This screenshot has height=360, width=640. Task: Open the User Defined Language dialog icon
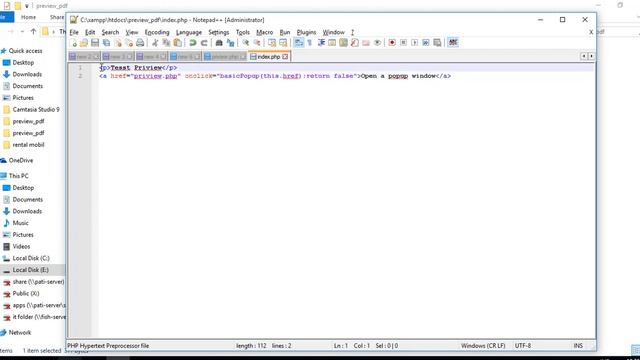[332, 43]
